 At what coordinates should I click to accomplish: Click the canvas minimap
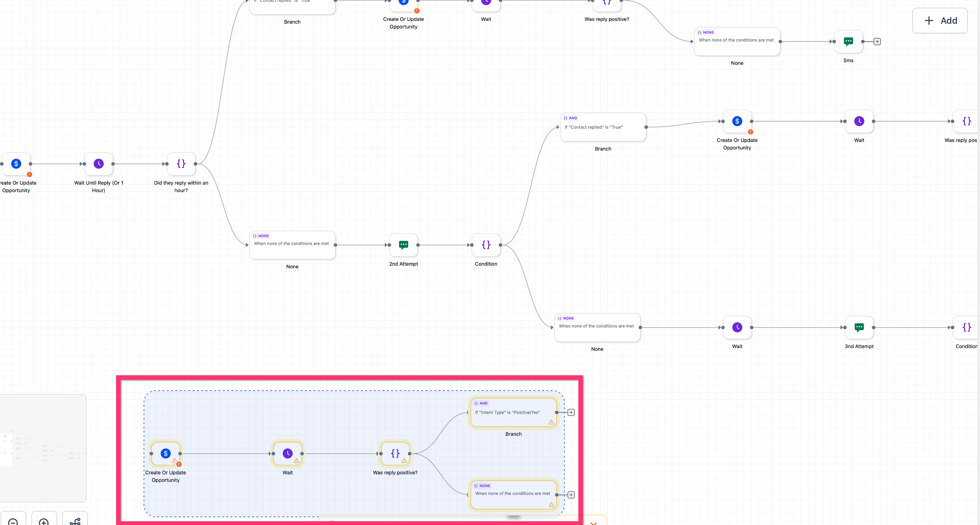tap(43, 448)
